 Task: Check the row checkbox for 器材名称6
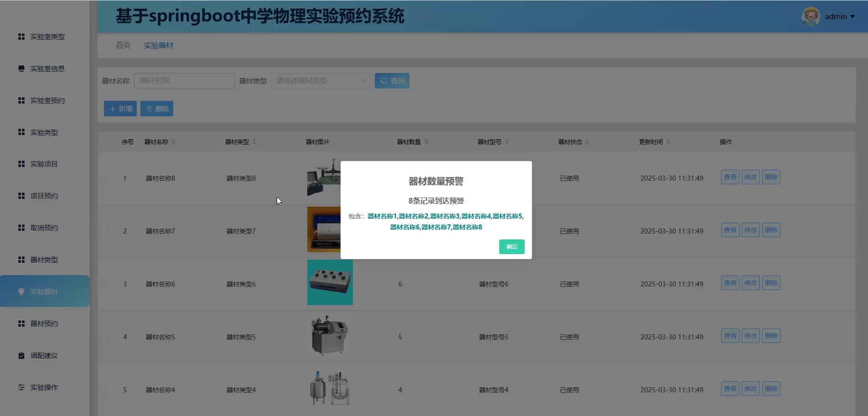(x=104, y=284)
